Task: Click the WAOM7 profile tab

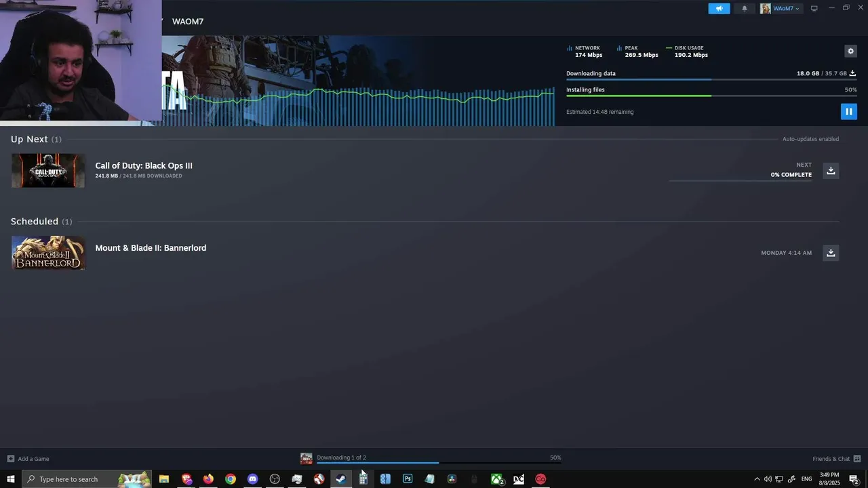Action: 188,22
